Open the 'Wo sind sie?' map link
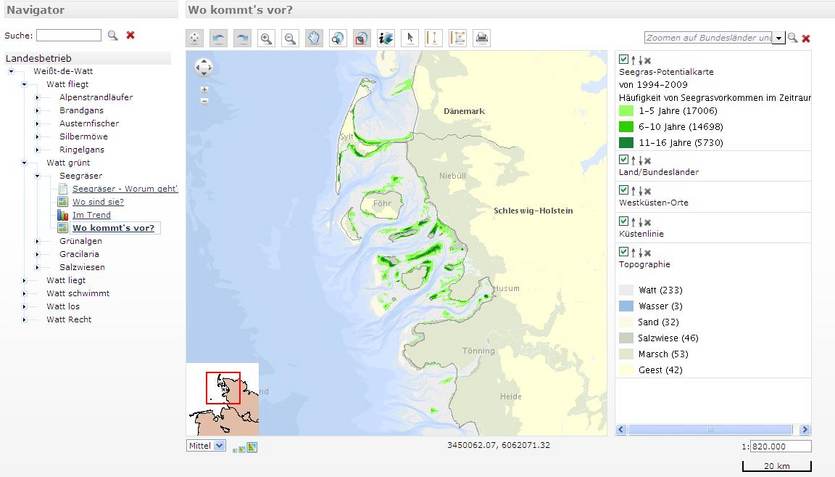The image size is (835, 477). (x=98, y=202)
